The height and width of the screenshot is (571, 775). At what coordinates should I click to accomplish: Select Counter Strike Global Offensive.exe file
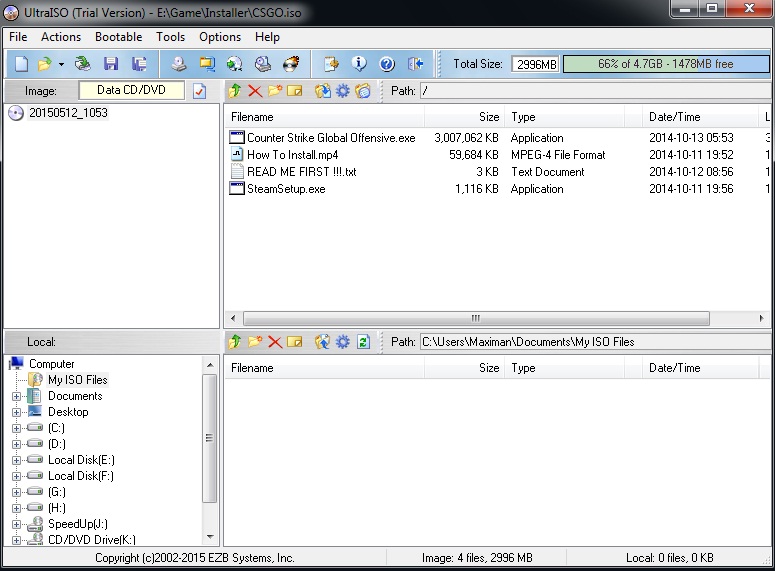pos(331,138)
